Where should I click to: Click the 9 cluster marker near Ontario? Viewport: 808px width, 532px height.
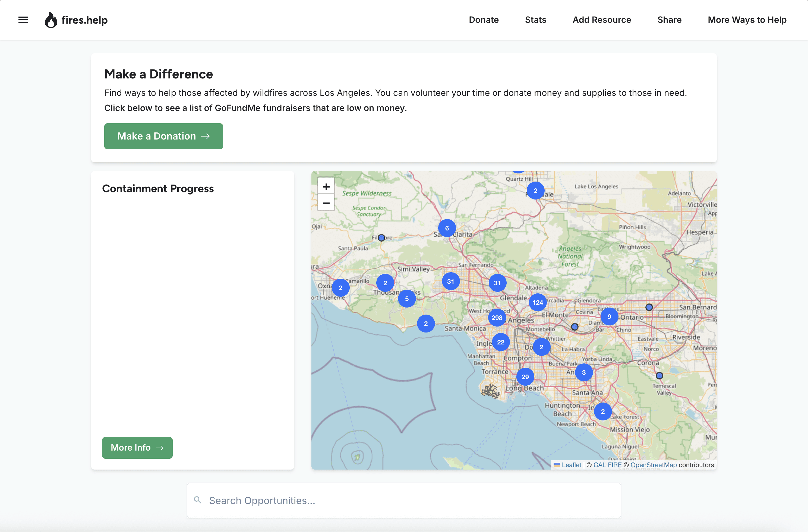tap(609, 316)
